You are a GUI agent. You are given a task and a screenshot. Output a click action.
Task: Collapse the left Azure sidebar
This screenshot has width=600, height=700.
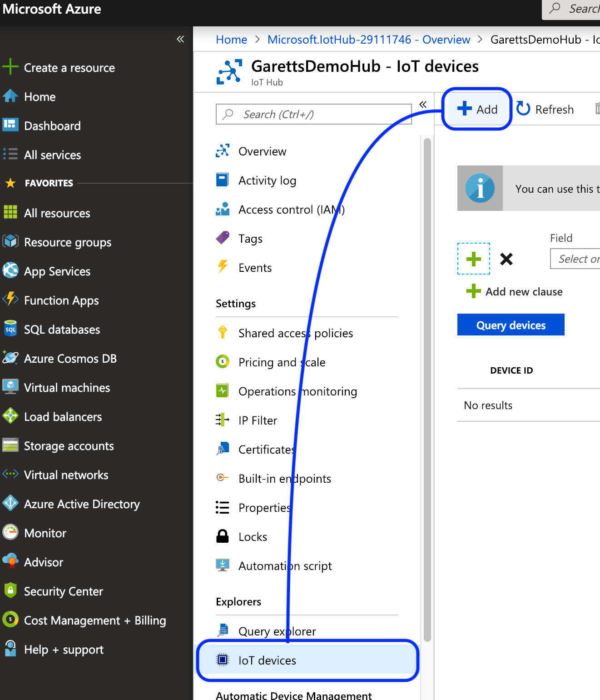(x=180, y=39)
